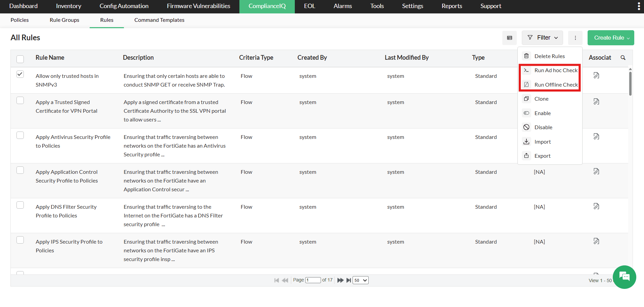Open the rows-per-page 50 dropdown
Image resolution: width=644 pixels, height=307 pixels.
[361, 280]
